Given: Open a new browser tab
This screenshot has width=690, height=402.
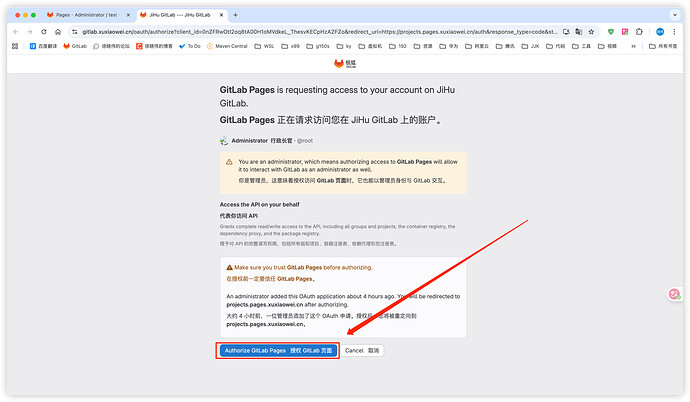Looking at the screenshot, I should tap(234, 15).
